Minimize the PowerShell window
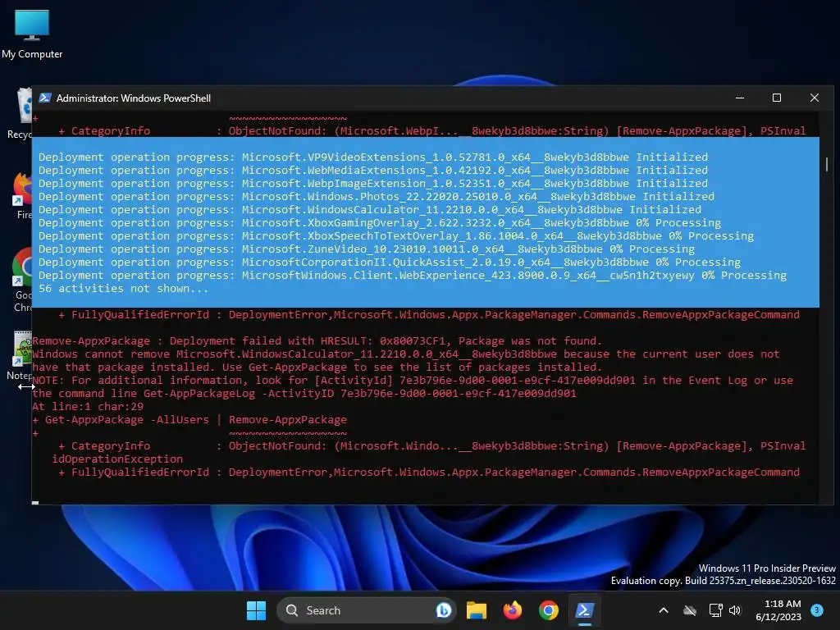Screen dimensions: 840x630 [x=740, y=98]
